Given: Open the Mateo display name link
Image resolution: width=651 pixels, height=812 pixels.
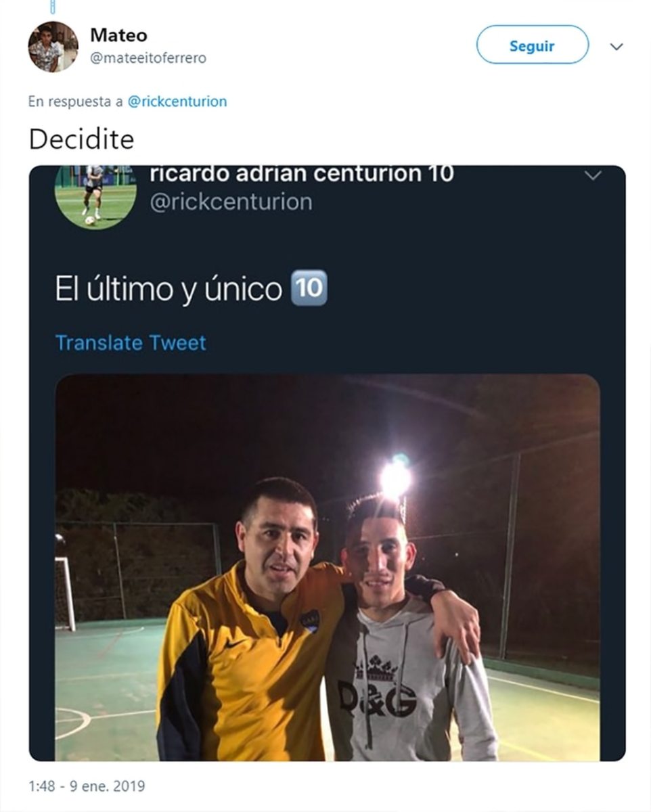Looking at the screenshot, I should [118, 35].
